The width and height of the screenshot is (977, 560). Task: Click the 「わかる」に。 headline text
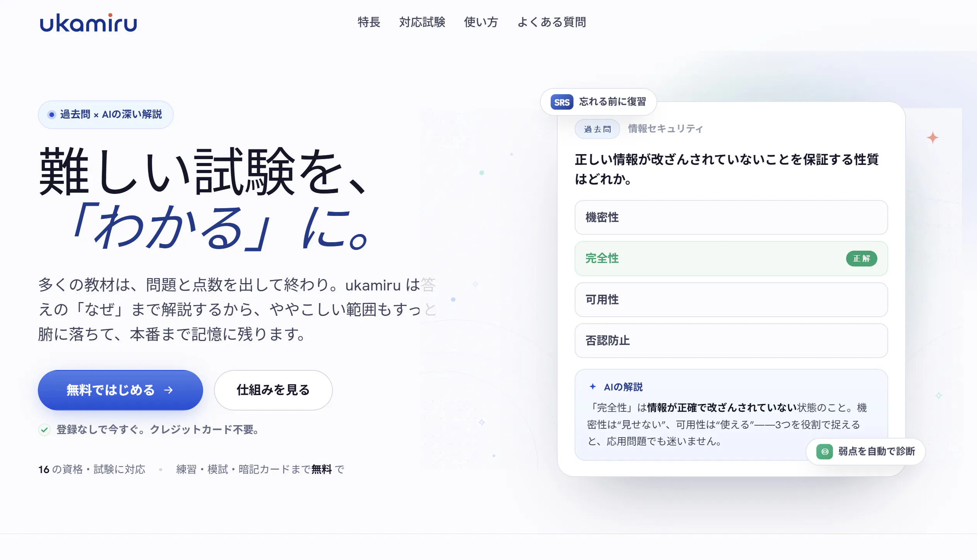[221, 227]
